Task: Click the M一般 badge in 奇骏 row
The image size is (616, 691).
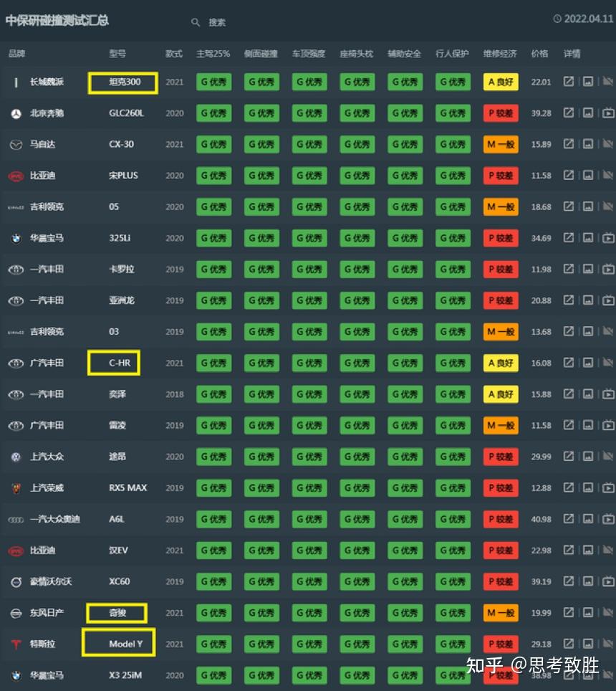Action: pos(501,613)
